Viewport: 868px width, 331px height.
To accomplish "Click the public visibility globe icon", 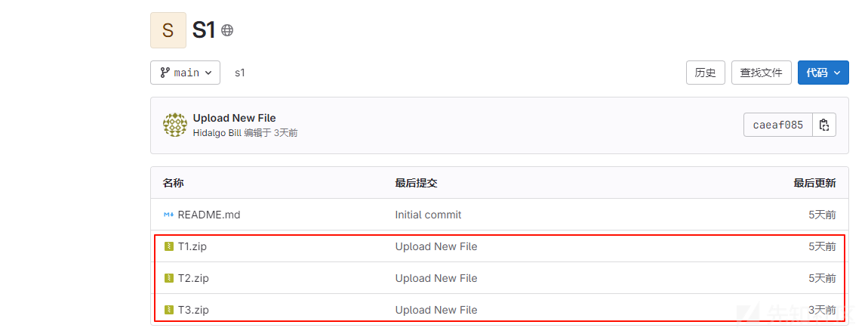I will pos(227,30).
